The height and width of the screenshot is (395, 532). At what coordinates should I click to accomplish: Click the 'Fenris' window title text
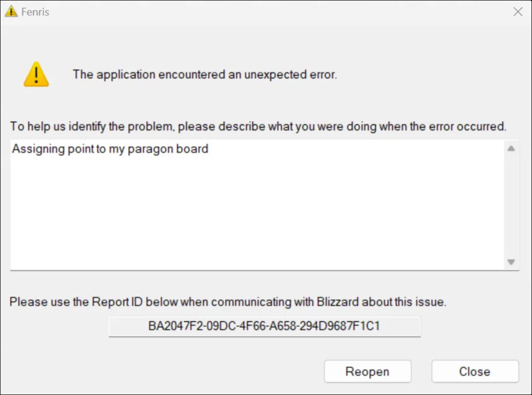[35, 12]
